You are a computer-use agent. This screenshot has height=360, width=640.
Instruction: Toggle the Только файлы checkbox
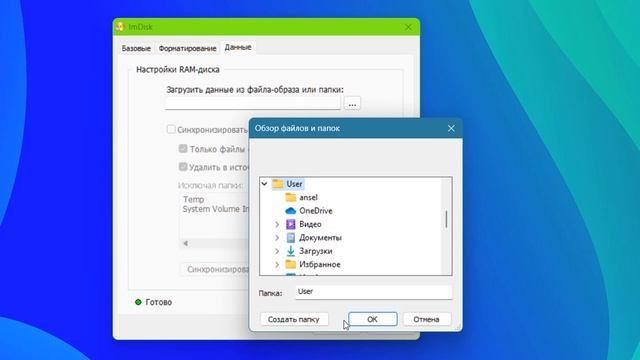183,149
